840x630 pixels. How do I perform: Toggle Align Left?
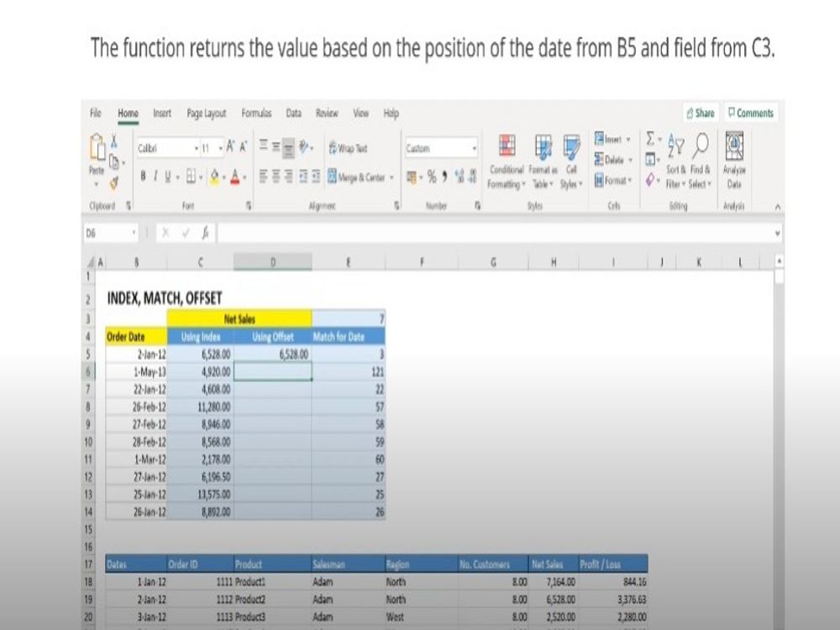click(264, 176)
